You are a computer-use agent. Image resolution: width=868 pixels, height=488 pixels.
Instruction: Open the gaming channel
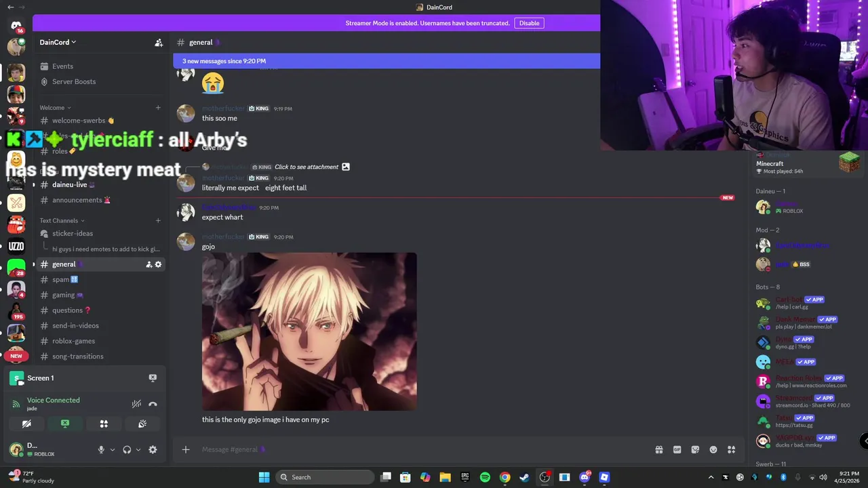point(100,295)
